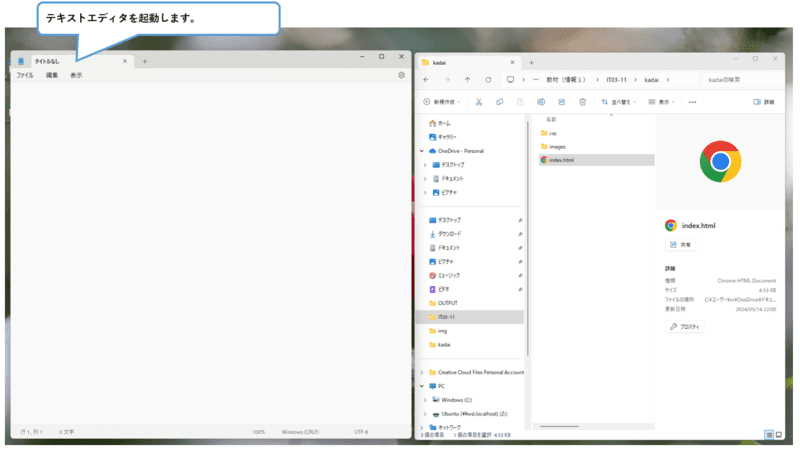Click the Delete trash icon in Explorer toolbar

[583, 102]
